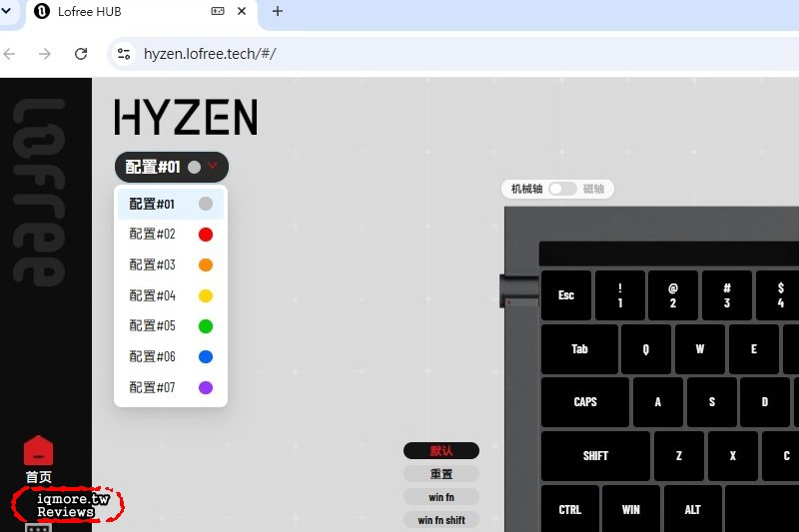Click the 重置 reset button
Image resolution: width=799 pixels, height=532 pixels.
coord(441,474)
